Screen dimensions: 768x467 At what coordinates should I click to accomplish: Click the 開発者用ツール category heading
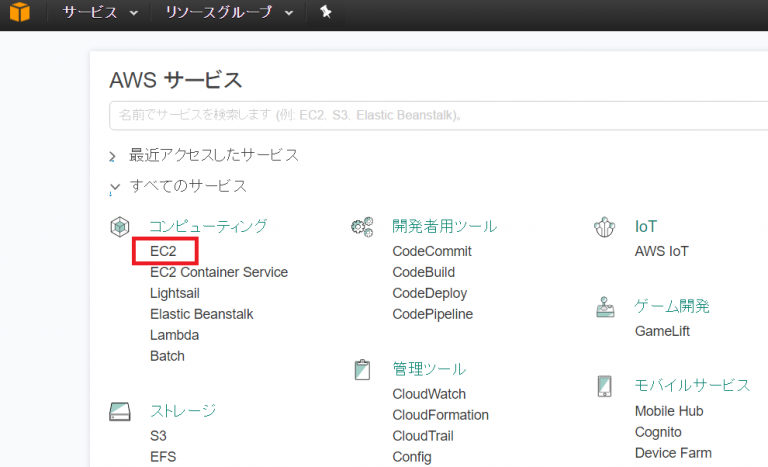445,226
